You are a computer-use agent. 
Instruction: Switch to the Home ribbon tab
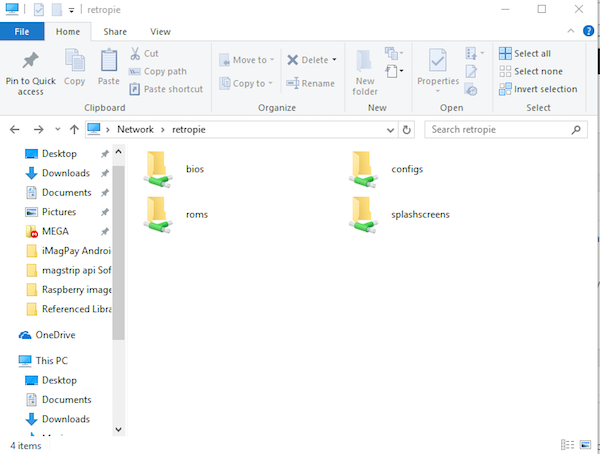pyautogui.click(x=68, y=32)
